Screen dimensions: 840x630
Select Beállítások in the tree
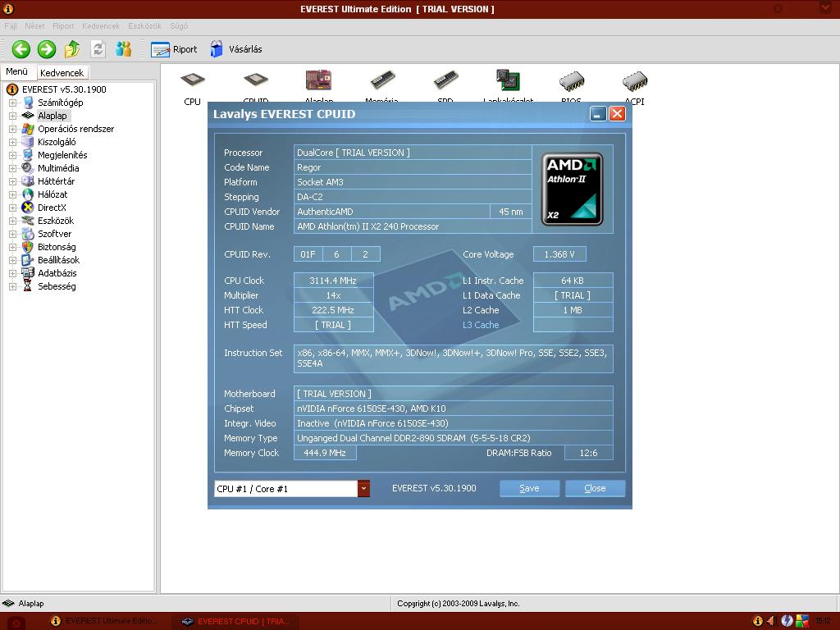pos(58,260)
